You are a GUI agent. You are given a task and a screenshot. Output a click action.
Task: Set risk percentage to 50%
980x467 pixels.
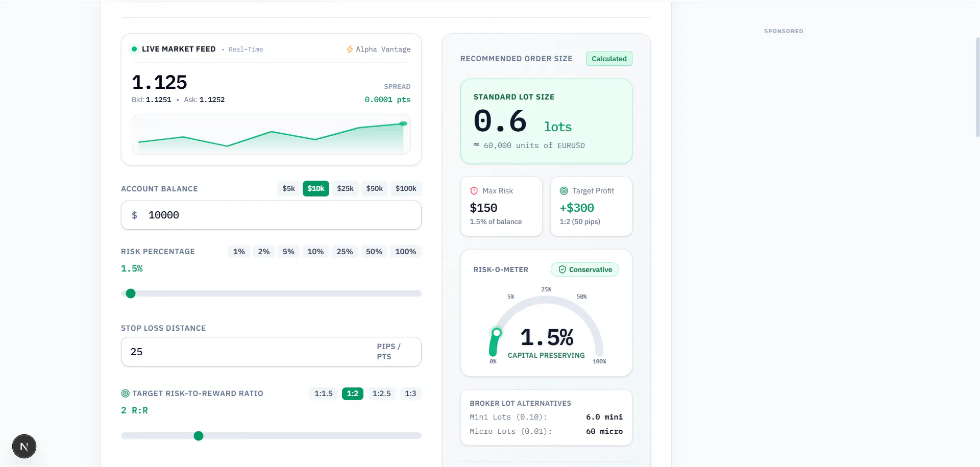click(374, 252)
